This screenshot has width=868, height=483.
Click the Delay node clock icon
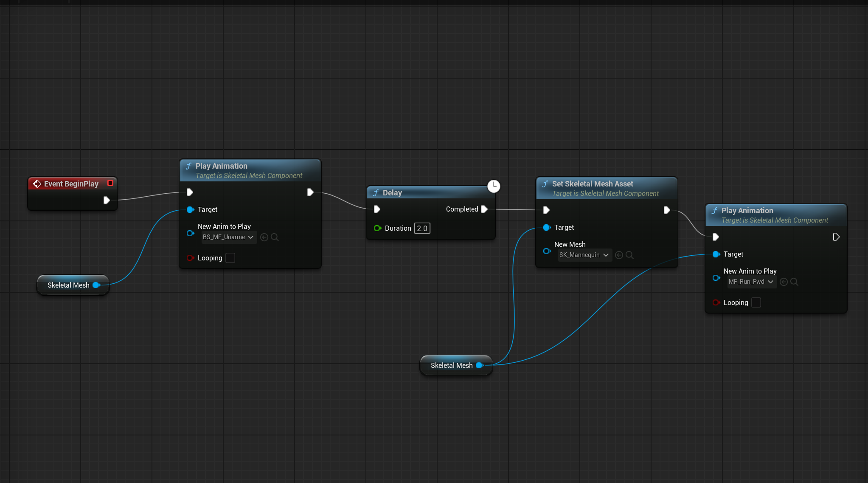(x=493, y=186)
